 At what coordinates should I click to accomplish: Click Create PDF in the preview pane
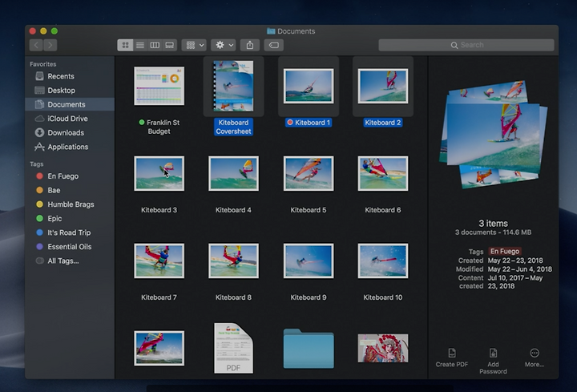(x=452, y=358)
